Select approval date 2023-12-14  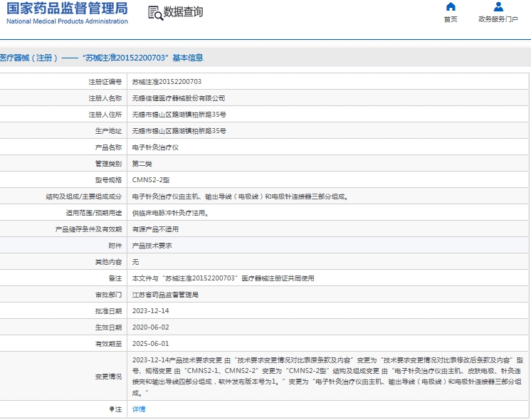[150, 311]
